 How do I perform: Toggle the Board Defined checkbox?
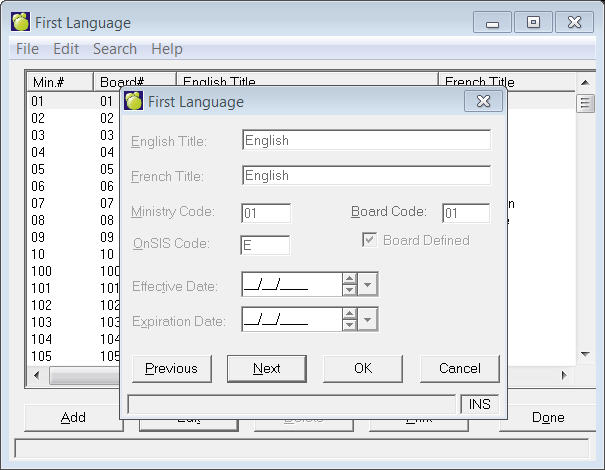coord(368,240)
